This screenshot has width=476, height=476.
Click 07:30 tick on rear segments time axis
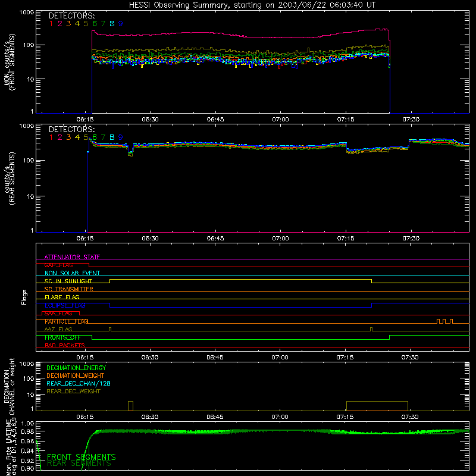pyautogui.click(x=411, y=239)
